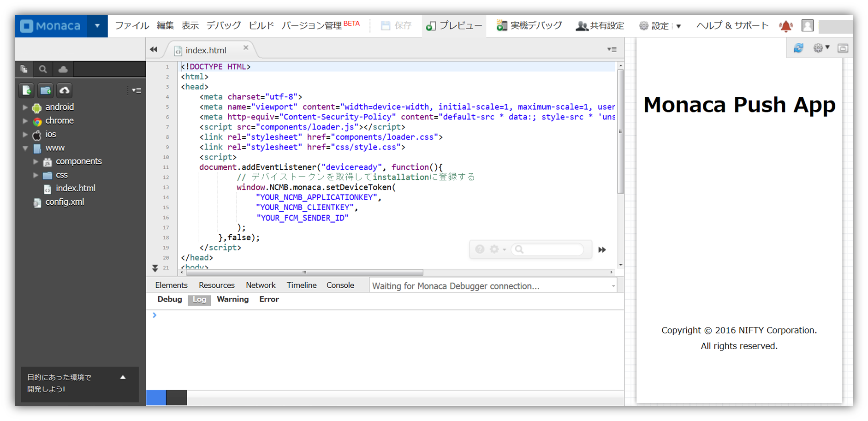Open the sidebar search icon

click(43, 69)
